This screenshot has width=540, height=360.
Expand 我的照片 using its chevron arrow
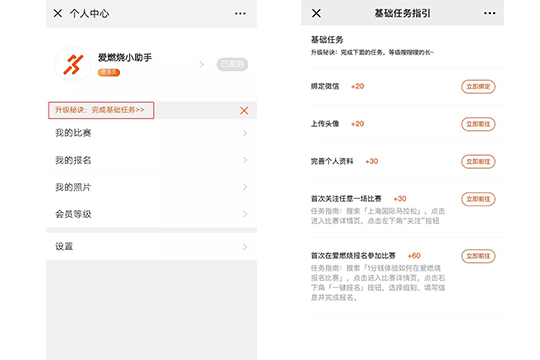click(x=245, y=187)
